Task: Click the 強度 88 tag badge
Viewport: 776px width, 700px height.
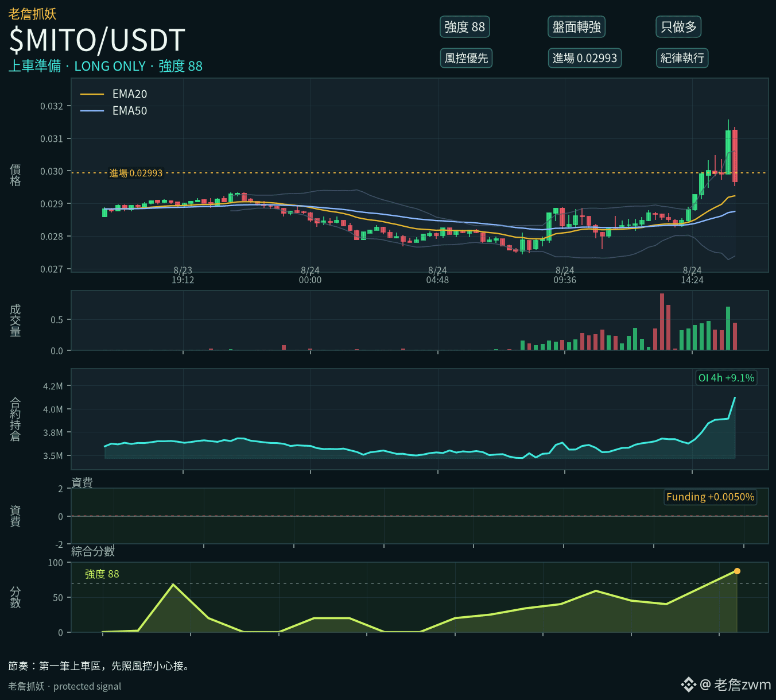Action: coord(464,27)
